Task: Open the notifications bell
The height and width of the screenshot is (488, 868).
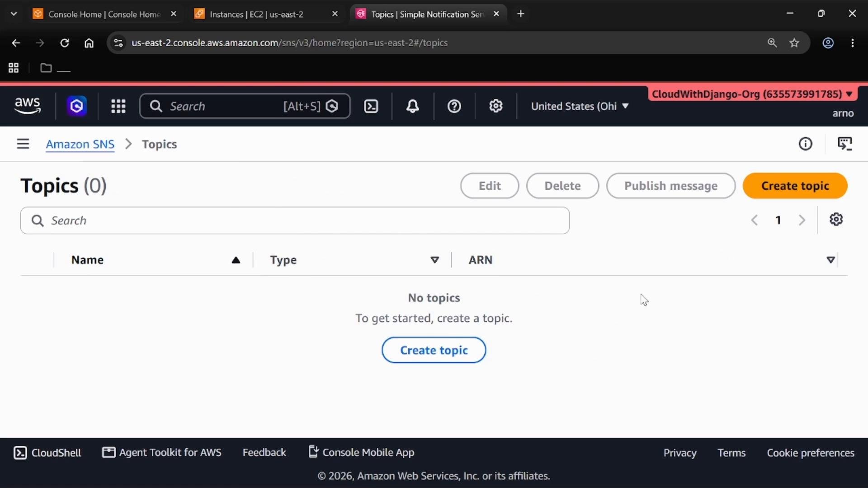Action: [x=412, y=106]
